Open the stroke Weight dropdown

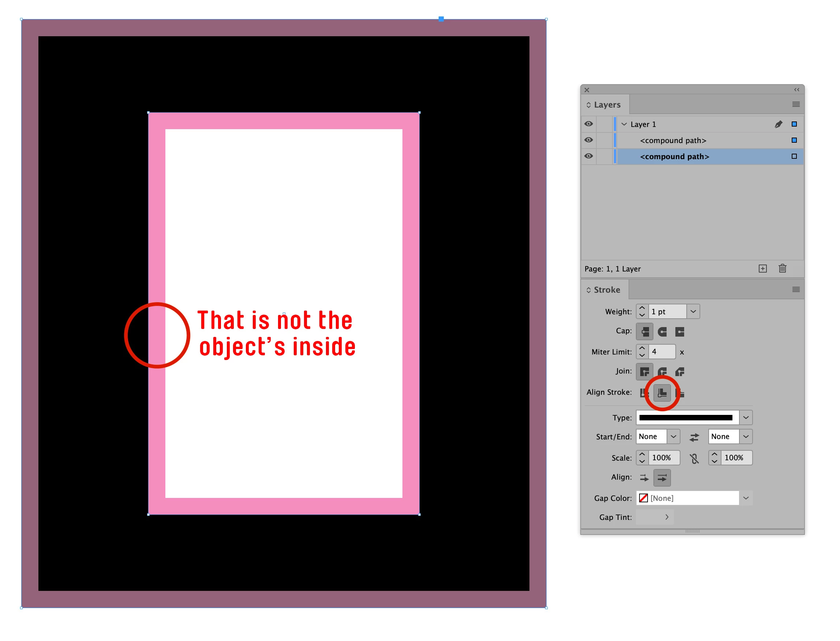point(693,312)
